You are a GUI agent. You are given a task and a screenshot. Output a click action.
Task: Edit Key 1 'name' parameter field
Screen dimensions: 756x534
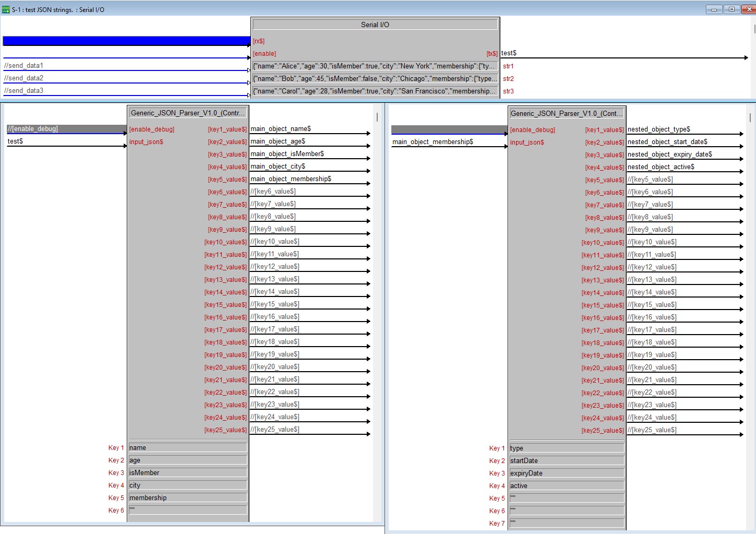point(188,448)
